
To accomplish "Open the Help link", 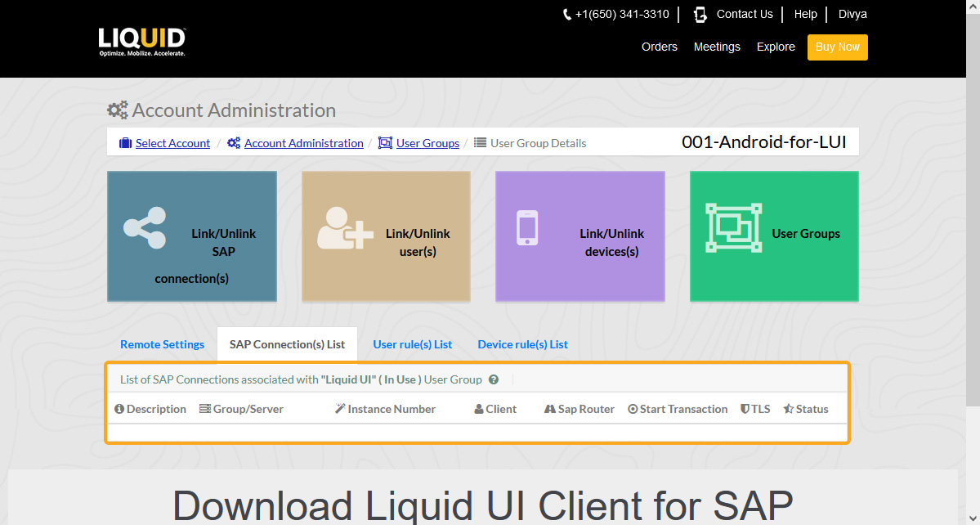I will tap(806, 15).
